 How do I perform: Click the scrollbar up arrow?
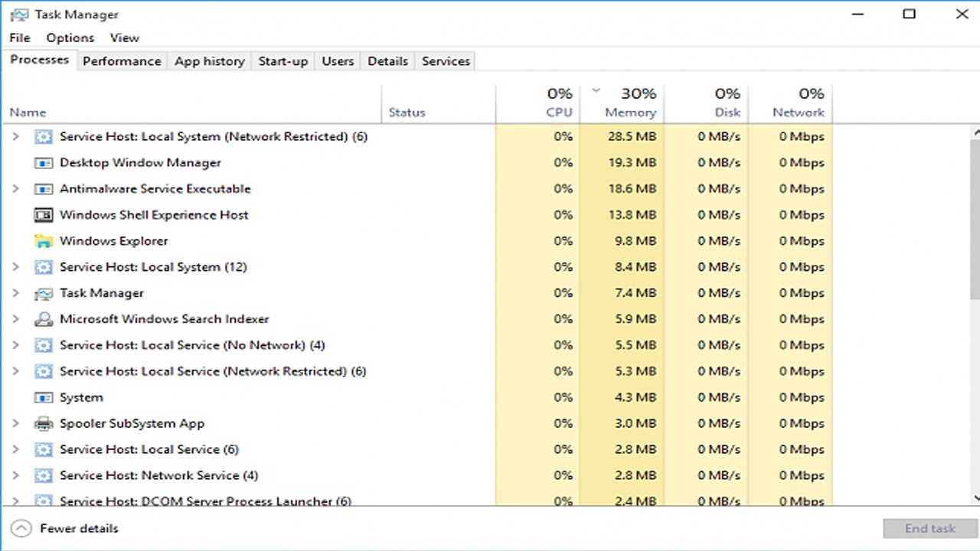pos(975,133)
